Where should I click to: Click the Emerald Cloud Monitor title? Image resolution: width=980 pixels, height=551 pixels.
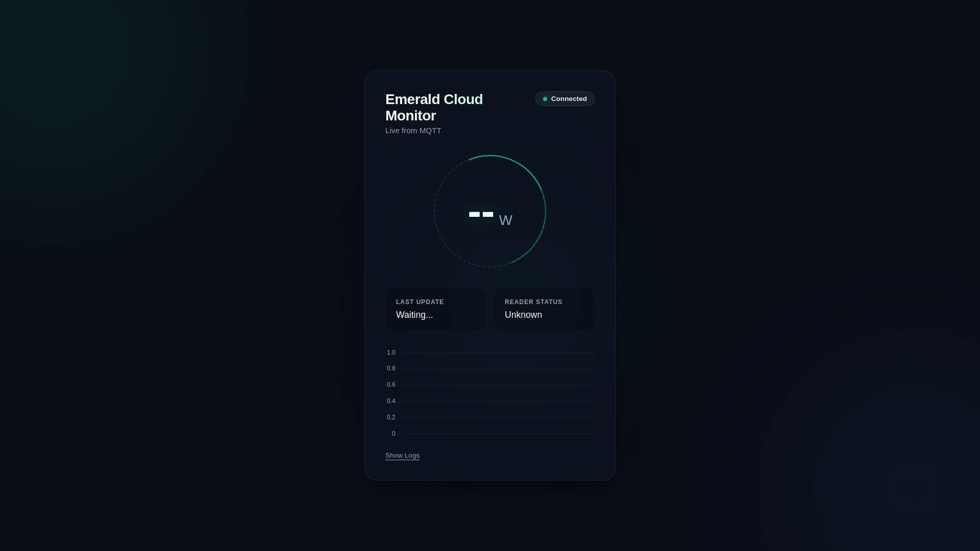(x=433, y=107)
